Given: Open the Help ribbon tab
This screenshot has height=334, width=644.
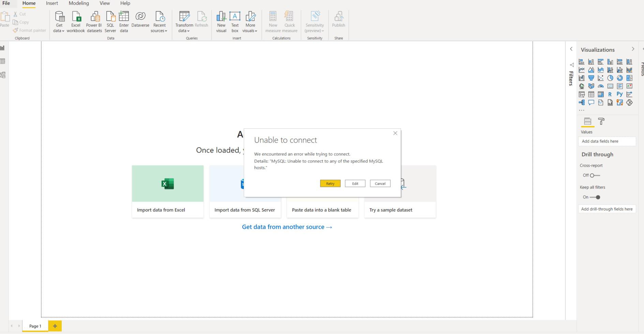Looking at the screenshot, I should coord(125,3).
